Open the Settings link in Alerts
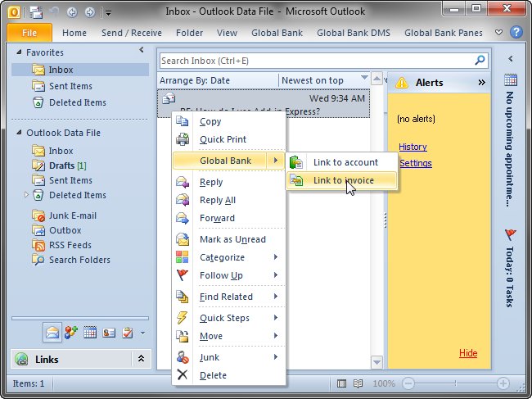This screenshot has width=532, height=399. coord(415,163)
